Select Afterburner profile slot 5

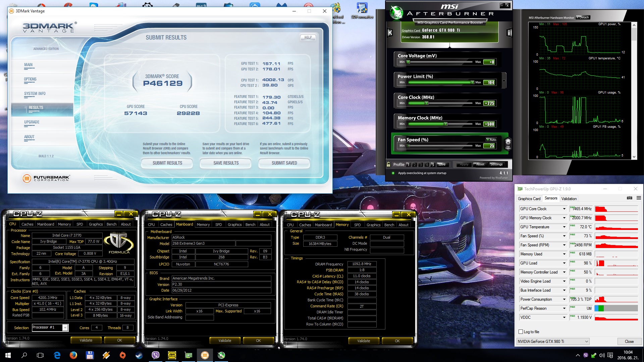(x=433, y=165)
